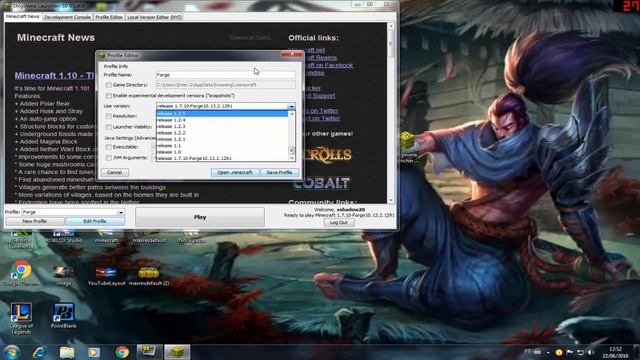Click the Chrome icon in the taskbar

coord(122,352)
